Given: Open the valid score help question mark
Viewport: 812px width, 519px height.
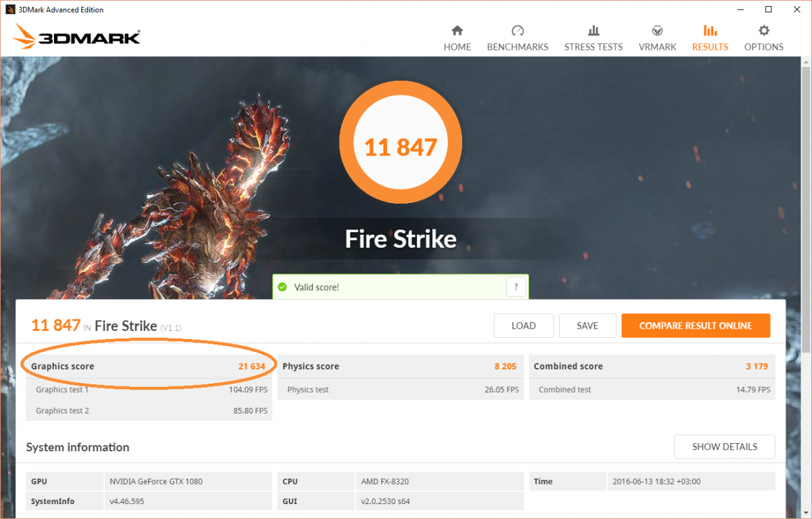Looking at the screenshot, I should 516,287.
